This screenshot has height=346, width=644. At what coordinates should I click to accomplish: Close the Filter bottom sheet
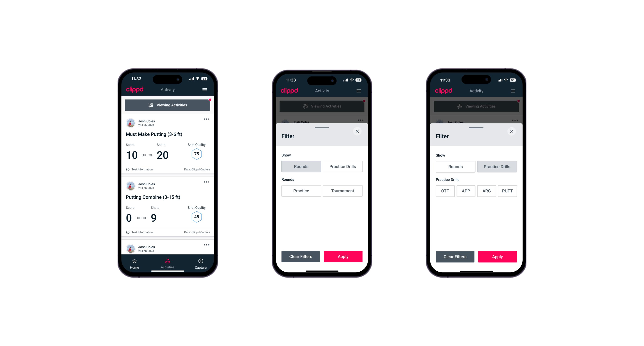point(358,131)
